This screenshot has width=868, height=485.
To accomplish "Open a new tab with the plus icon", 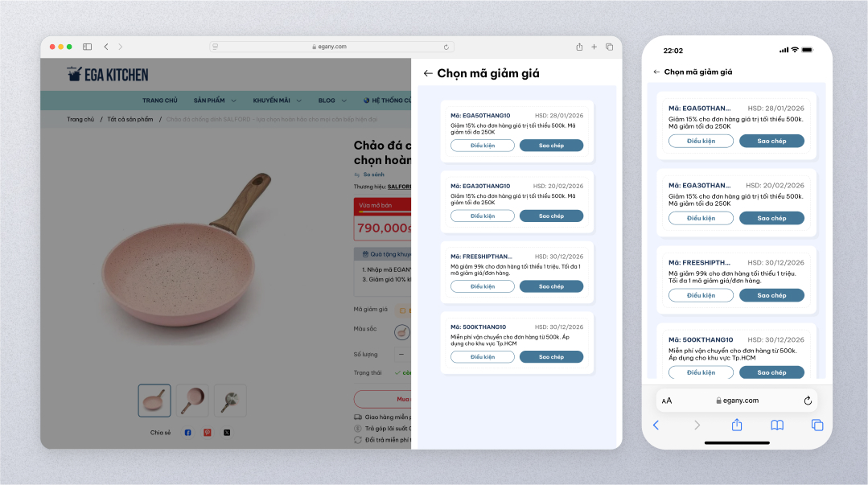I will click(594, 47).
